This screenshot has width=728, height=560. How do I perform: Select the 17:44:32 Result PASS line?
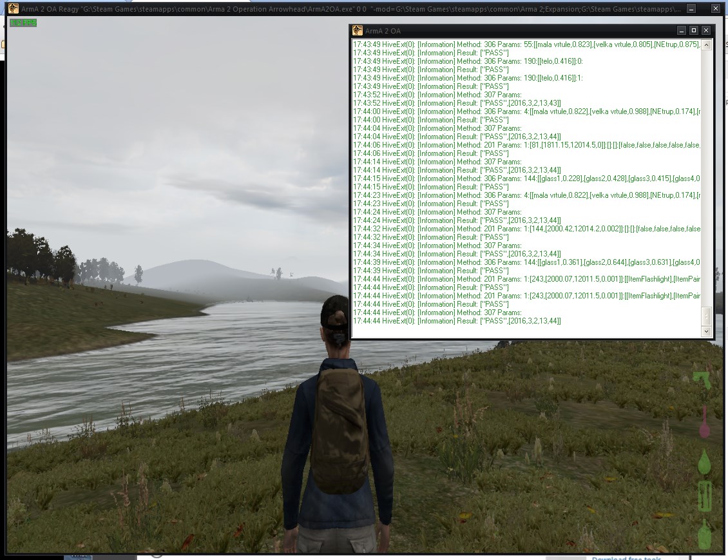431,237
